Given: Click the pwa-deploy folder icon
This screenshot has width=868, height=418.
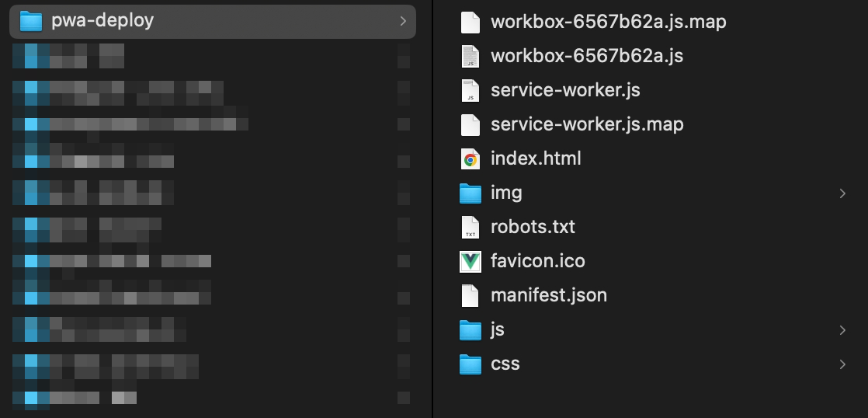Looking at the screenshot, I should [x=30, y=22].
